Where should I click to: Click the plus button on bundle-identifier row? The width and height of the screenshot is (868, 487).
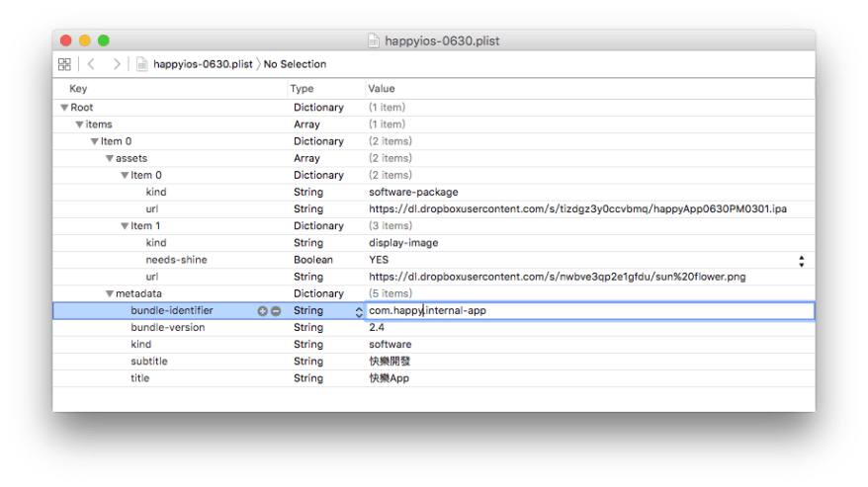pyautogui.click(x=263, y=310)
